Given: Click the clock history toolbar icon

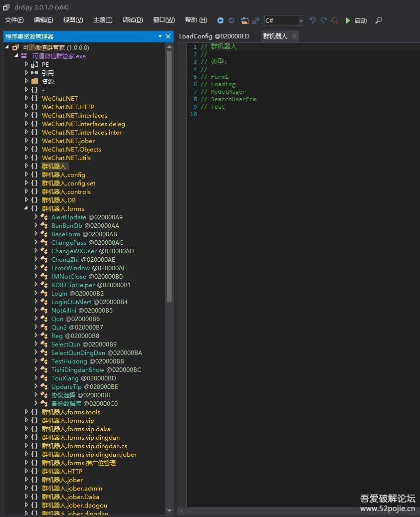Looking at the screenshot, I should pos(335,20).
